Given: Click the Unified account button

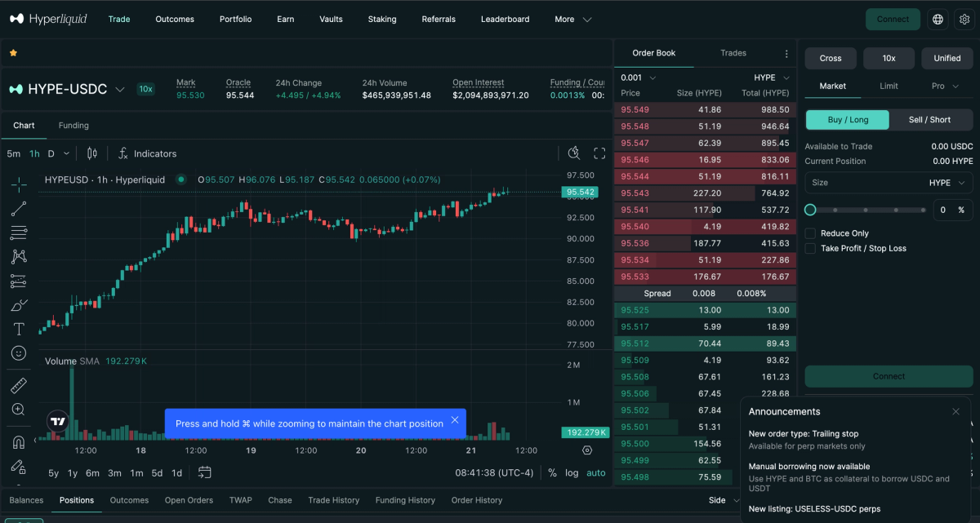Looking at the screenshot, I should [x=947, y=58].
